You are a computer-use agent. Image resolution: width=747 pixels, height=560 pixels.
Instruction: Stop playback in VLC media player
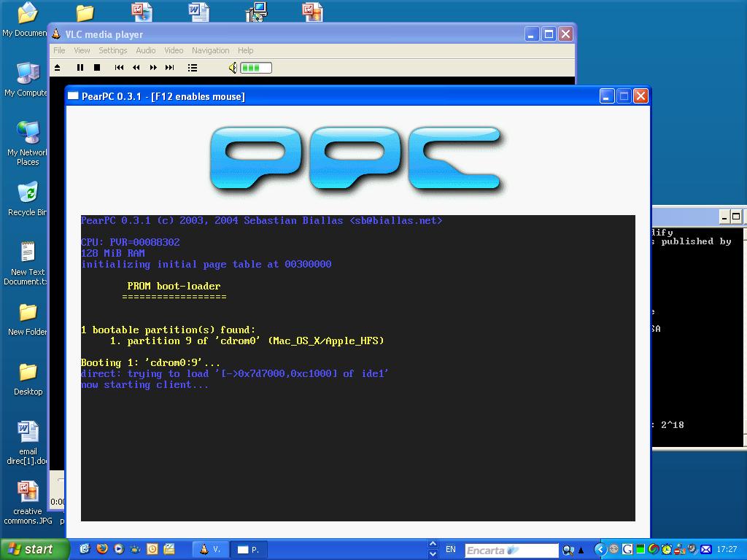97,68
